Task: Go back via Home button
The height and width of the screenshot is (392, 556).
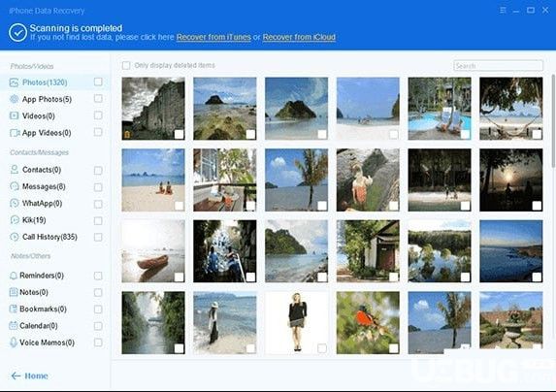Action: pos(30,376)
